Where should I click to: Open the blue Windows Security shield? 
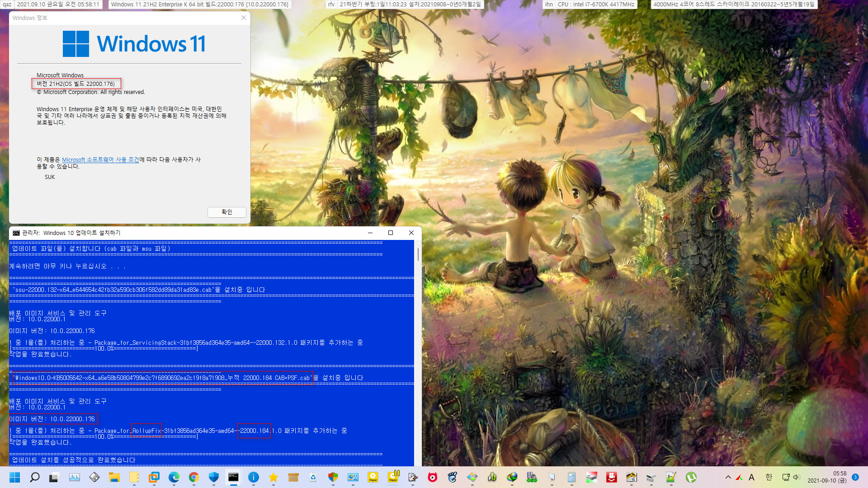(x=213, y=477)
